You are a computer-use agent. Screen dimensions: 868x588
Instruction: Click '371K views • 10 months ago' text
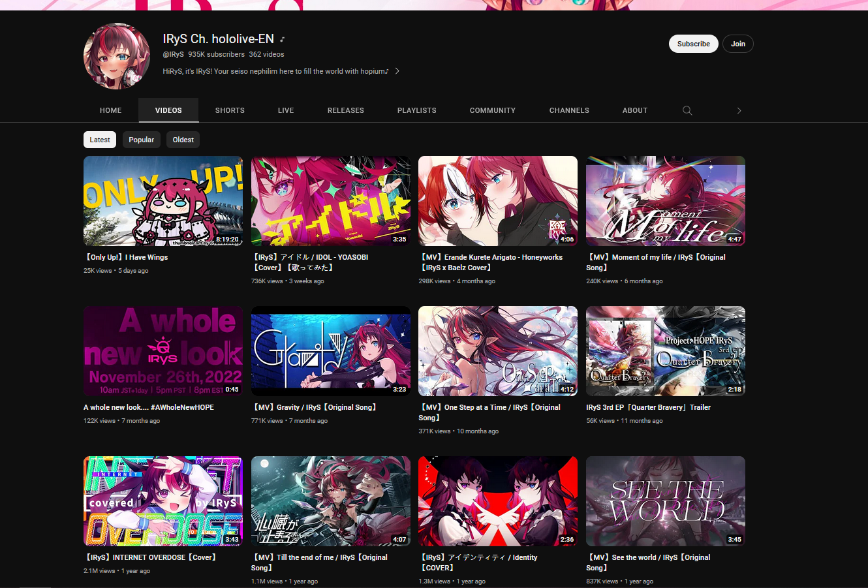pyautogui.click(x=459, y=431)
